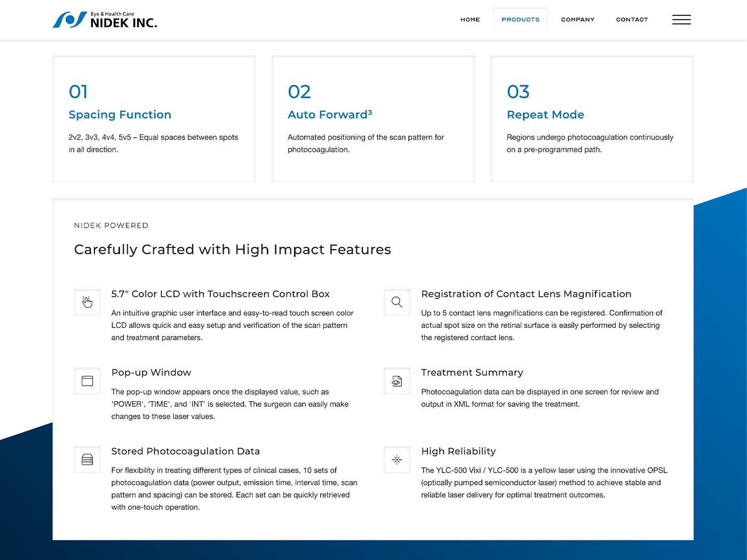Open the Contact page link
This screenshot has width=747, height=560.
(632, 20)
